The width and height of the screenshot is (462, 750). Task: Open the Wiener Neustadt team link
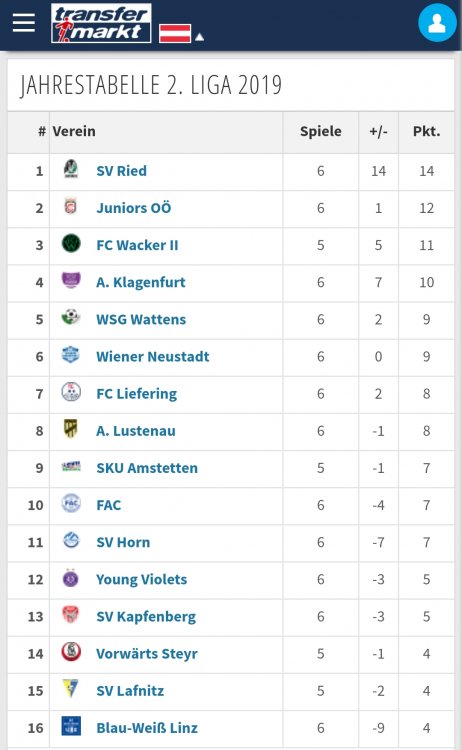[x=153, y=356]
